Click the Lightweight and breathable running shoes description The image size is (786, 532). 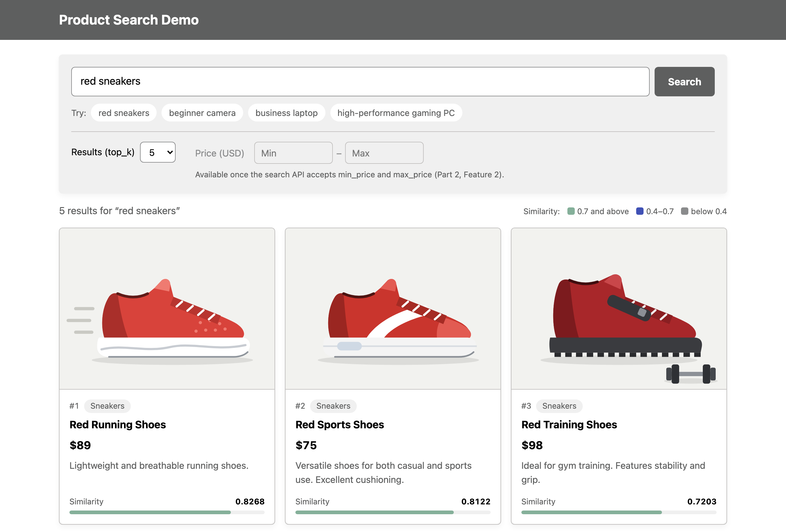tap(159, 466)
